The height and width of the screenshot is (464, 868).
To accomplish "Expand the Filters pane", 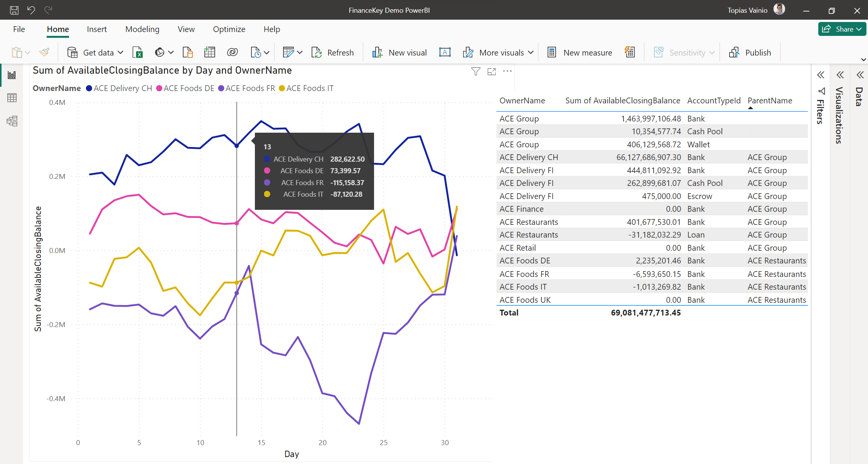I will (x=821, y=75).
